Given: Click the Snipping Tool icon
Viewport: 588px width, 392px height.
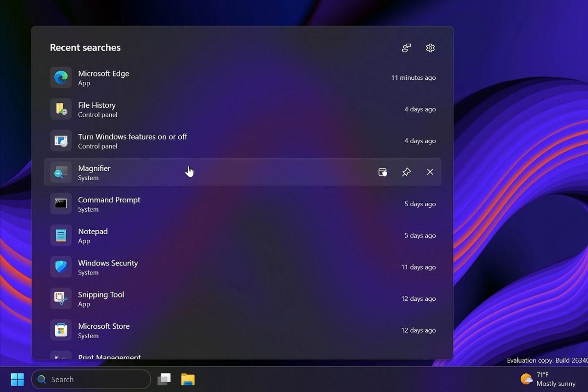Looking at the screenshot, I should (x=61, y=298).
